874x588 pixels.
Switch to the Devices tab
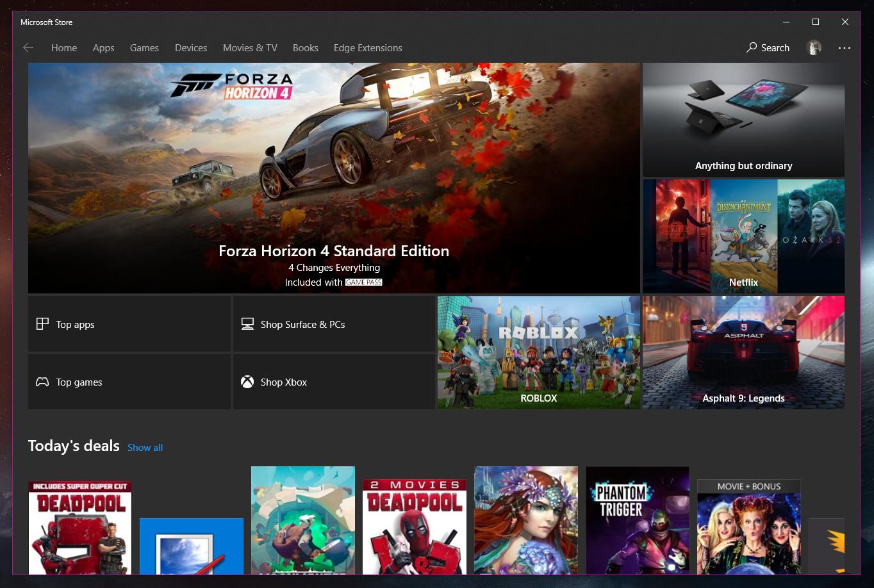191,47
